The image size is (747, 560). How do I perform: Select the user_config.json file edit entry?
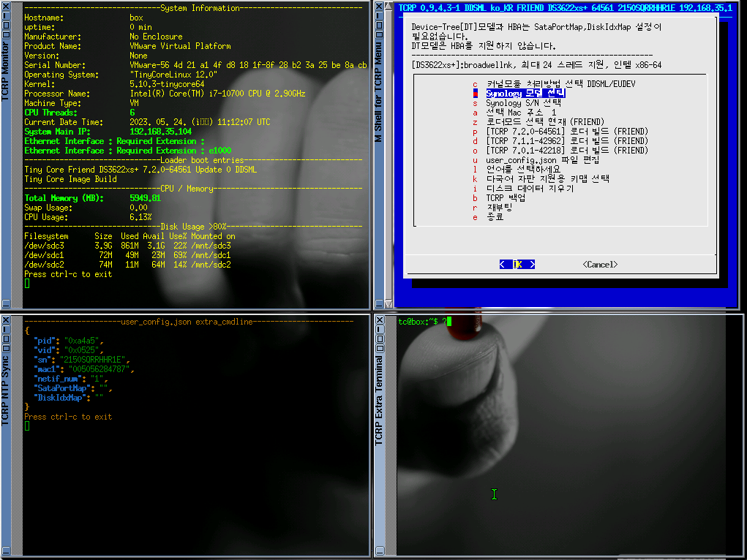pyautogui.click(x=536, y=160)
